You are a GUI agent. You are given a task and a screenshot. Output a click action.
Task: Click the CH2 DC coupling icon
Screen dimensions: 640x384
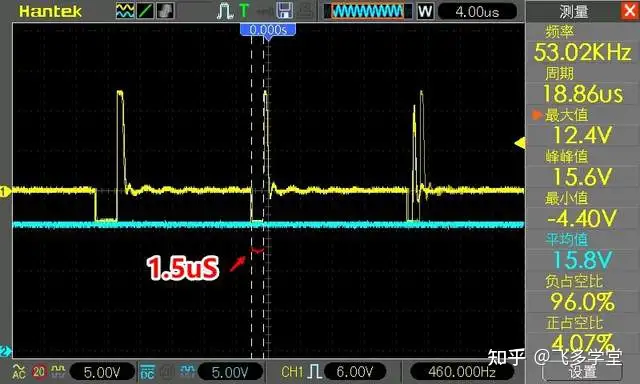147,371
